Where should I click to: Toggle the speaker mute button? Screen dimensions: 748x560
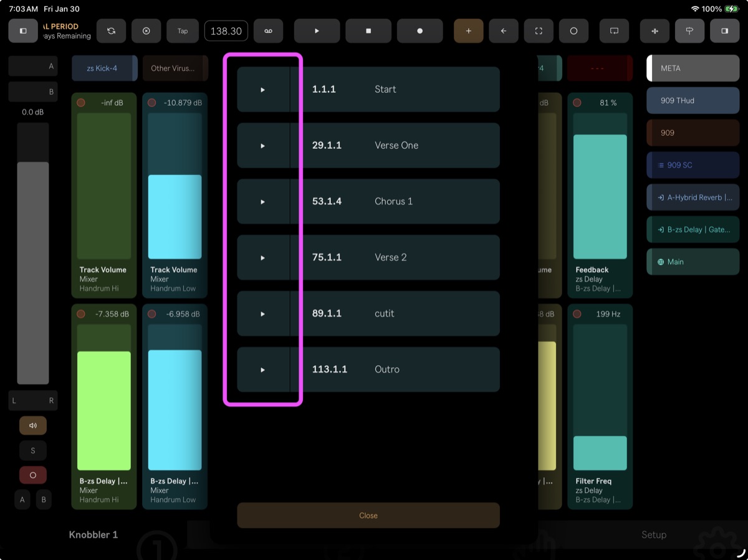(x=33, y=425)
